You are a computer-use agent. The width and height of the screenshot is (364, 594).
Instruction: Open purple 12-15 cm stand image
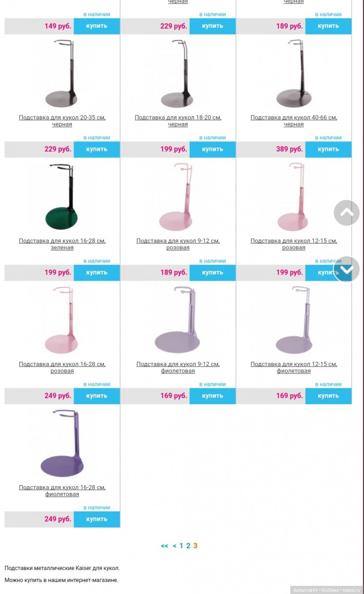tap(294, 320)
